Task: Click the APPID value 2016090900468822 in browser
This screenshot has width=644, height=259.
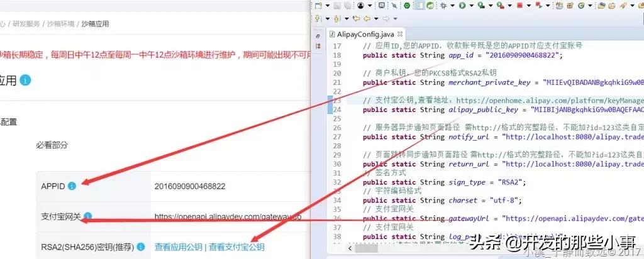Action: point(190,186)
